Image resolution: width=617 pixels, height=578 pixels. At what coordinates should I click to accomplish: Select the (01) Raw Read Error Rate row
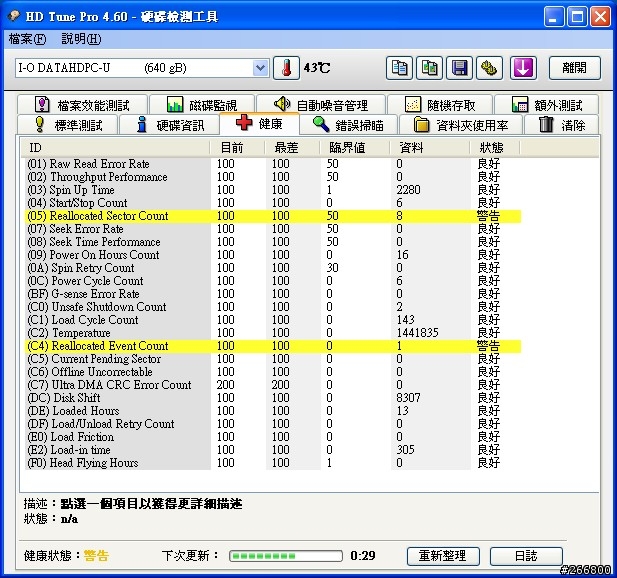pos(273,164)
